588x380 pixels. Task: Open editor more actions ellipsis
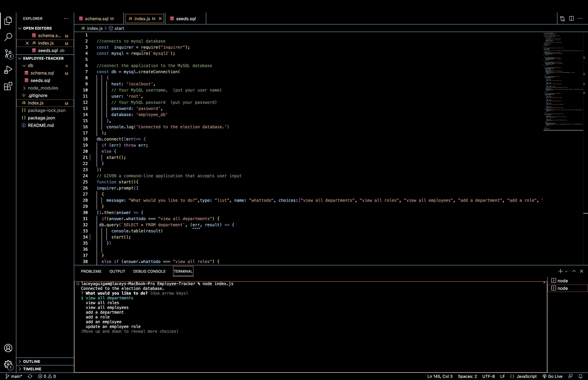pyautogui.click(x=580, y=19)
